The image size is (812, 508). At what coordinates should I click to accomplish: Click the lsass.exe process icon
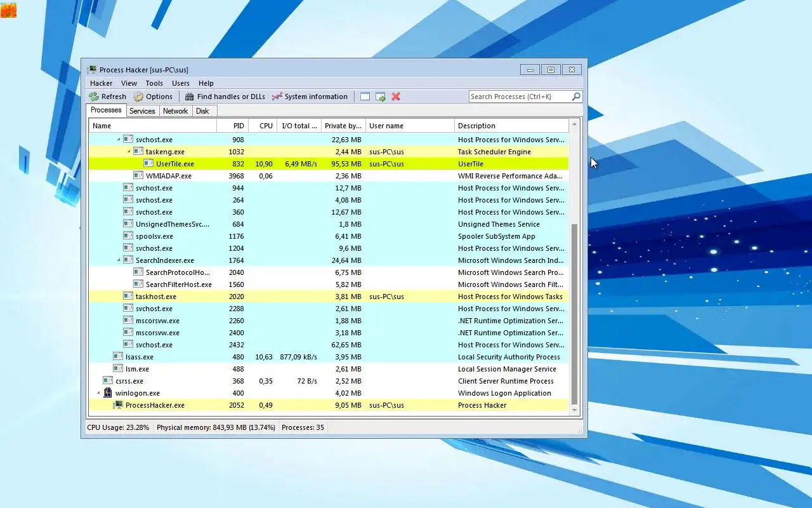coord(117,357)
